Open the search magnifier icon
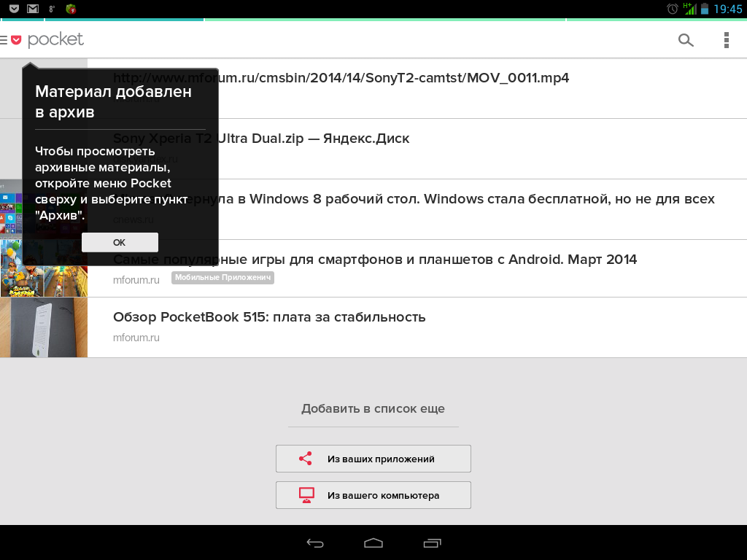The image size is (747, 560). [686, 40]
